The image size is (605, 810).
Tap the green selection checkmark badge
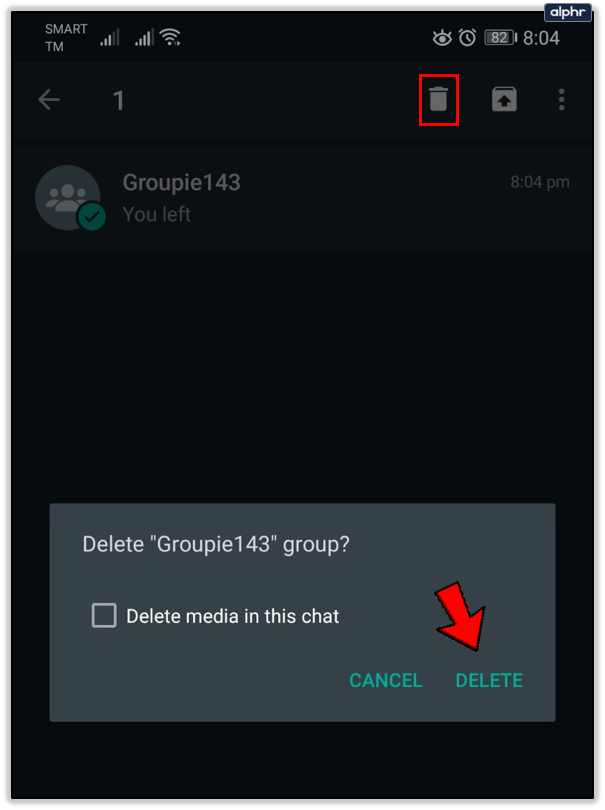click(91, 216)
